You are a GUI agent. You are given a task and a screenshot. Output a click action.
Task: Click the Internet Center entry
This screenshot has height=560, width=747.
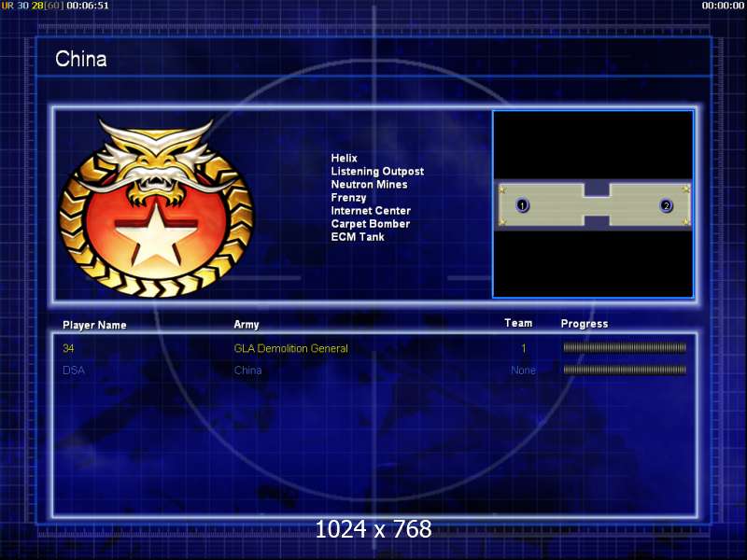tap(371, 211)
